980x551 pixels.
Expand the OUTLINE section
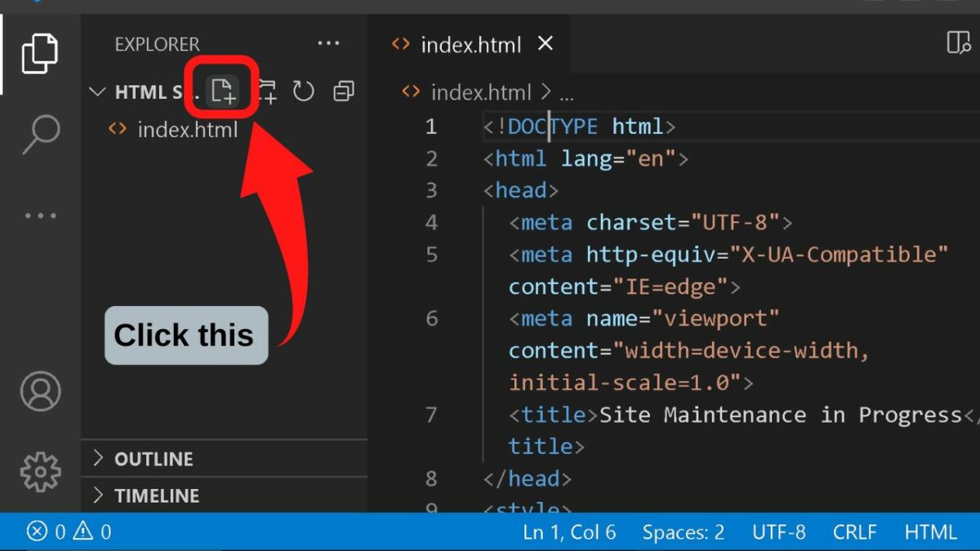225,459
